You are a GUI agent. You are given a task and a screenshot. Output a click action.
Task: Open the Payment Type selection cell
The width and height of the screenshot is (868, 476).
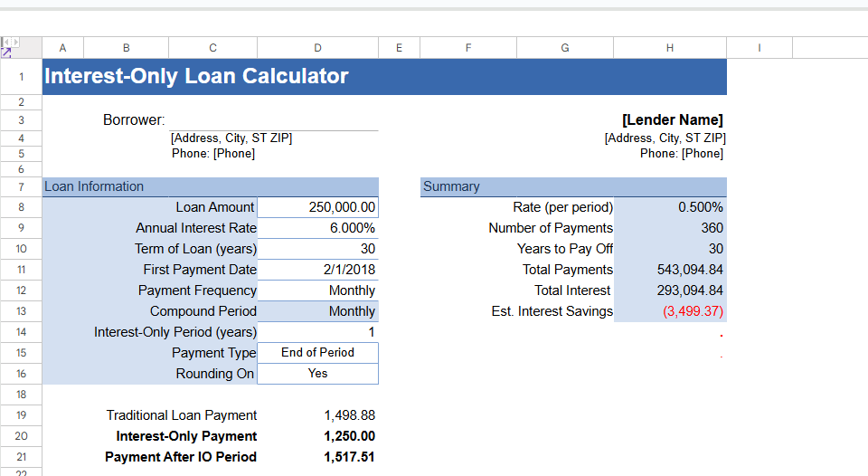coord(317,353)
